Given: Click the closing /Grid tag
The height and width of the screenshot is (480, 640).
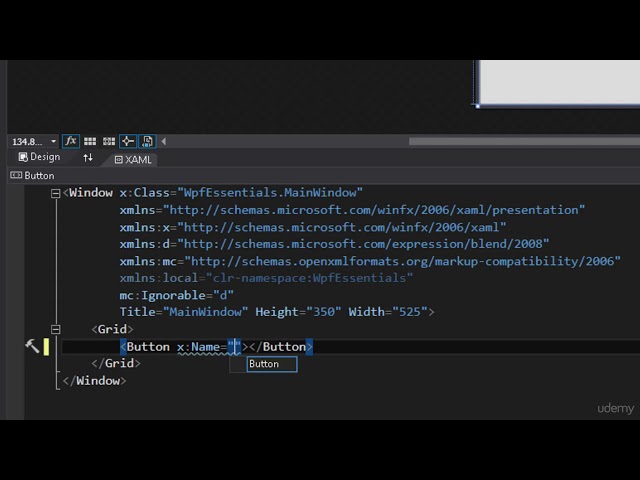Looking at the screenshot, I should [116, 363].
